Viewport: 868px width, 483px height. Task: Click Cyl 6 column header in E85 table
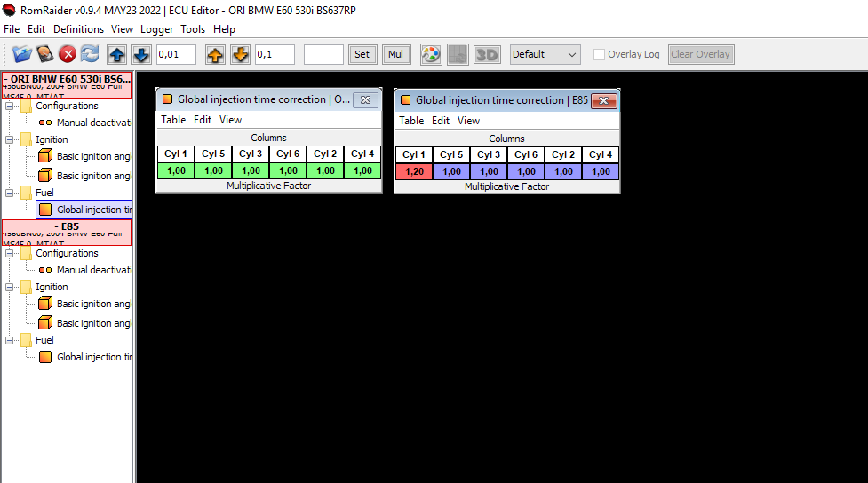point(526,154)
